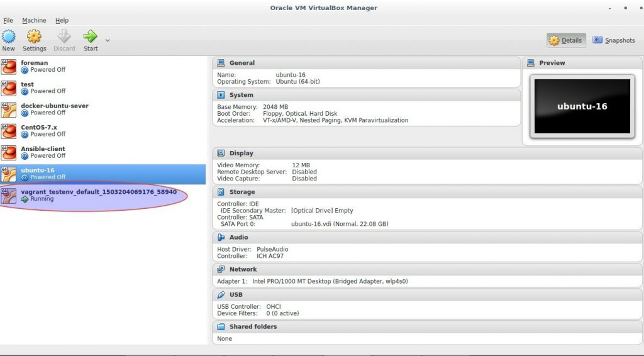
Task: Click the Running status of vagrant VM
Action: click(42, 199)
